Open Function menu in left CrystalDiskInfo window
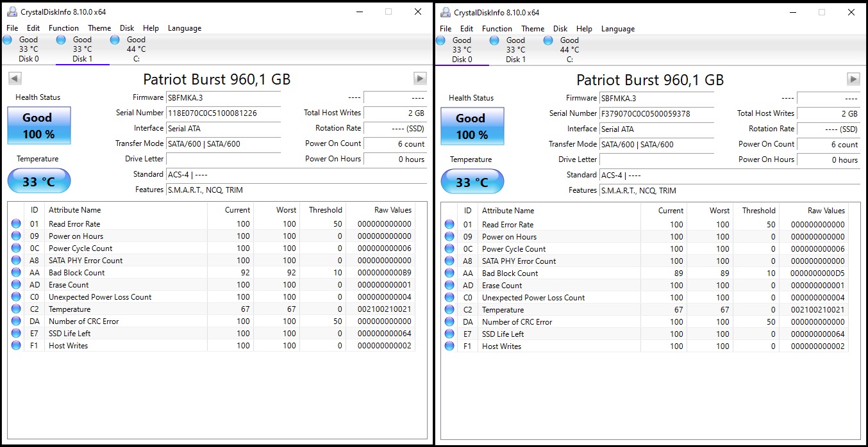Viewport: 868px width, 447px height. coord(64,28)
